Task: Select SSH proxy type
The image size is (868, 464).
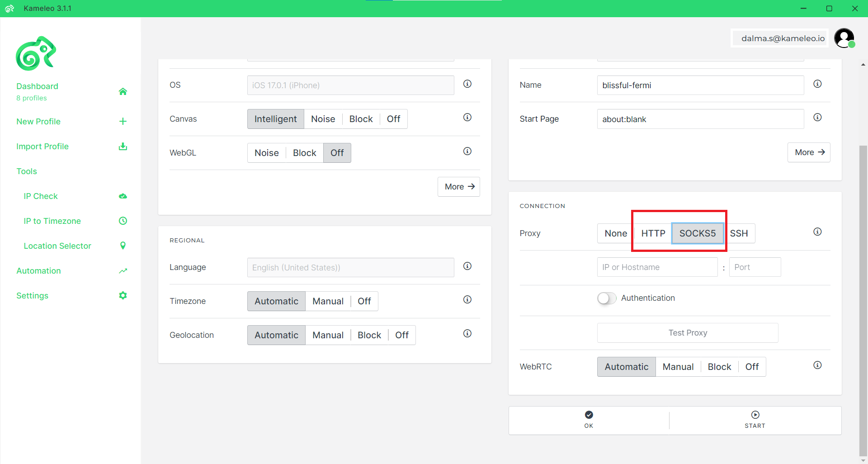Action: click(x=739, y=233)
